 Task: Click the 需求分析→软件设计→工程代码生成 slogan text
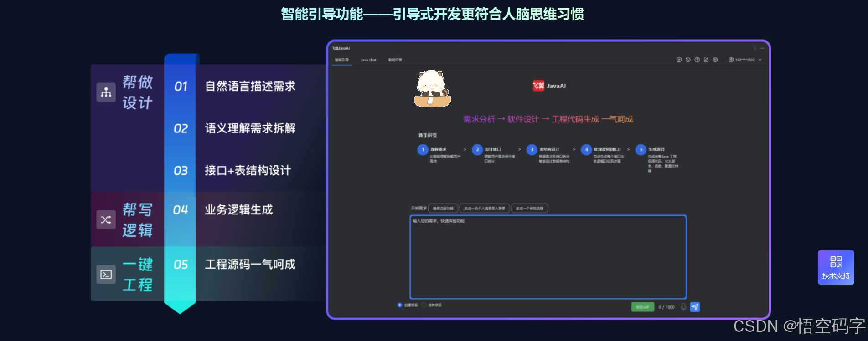pyautogui.click(x=548, y=119)
